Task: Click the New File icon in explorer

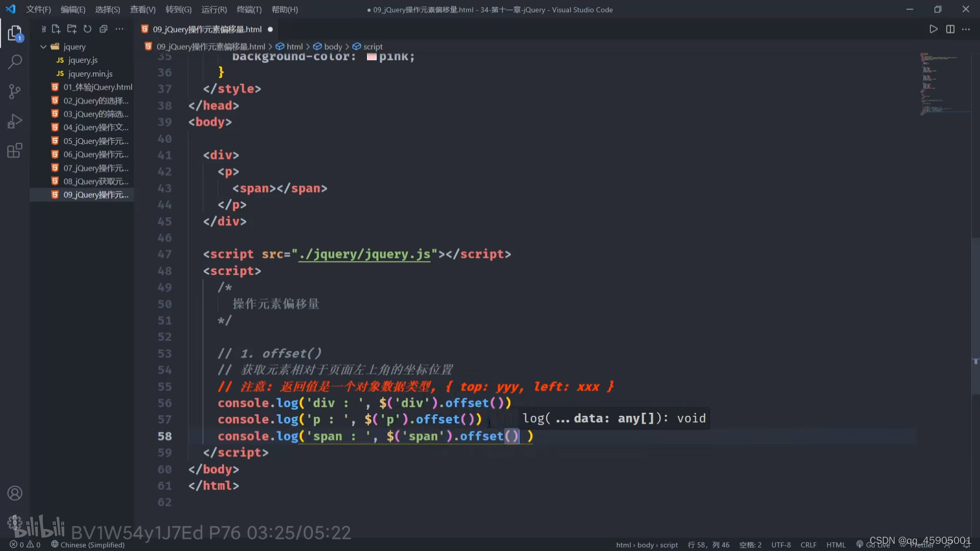Action: (x=56, y=29)
